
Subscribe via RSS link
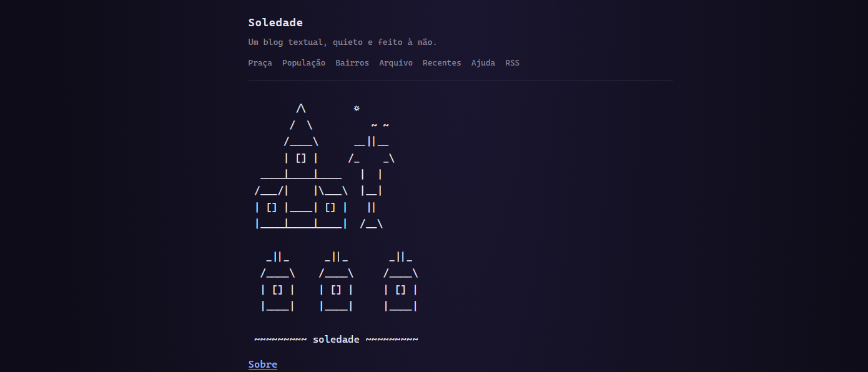pyautogui.click(x=512, y=63)
